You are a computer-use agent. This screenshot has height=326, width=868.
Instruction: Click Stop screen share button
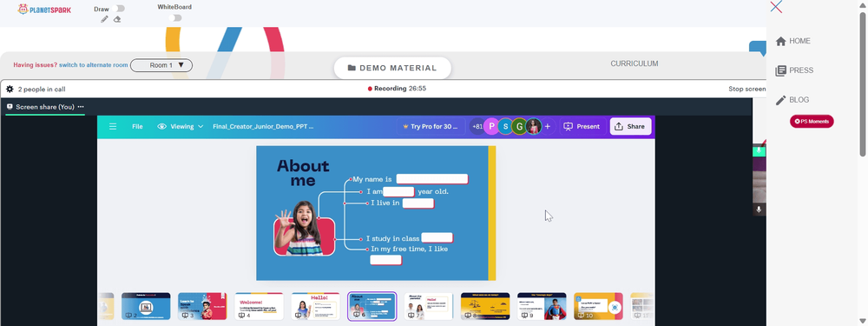(747, 89)
